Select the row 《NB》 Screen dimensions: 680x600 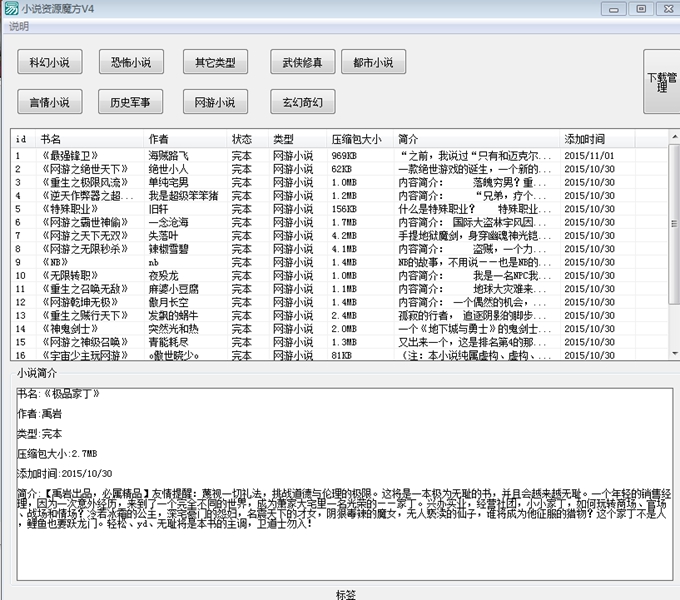coord(339,262)
